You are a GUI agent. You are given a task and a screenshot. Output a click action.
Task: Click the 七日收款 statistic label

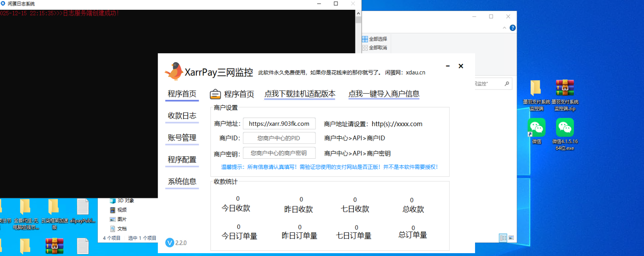tap(355, 209)
